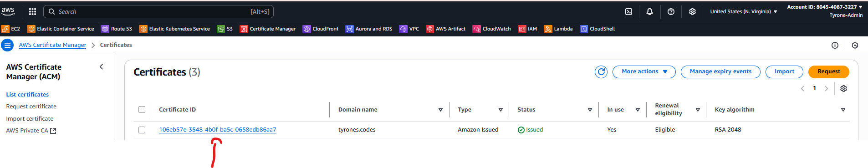Viewport: 868px width, 168px height.
Task: Open the hexagon tutorials panel icon
Action: (x=855, y=45)
